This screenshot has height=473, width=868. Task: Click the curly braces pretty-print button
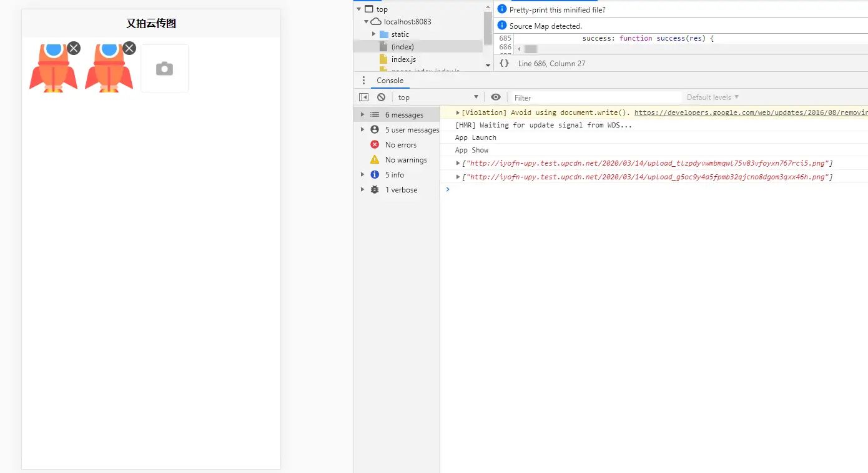coord(505,63)
